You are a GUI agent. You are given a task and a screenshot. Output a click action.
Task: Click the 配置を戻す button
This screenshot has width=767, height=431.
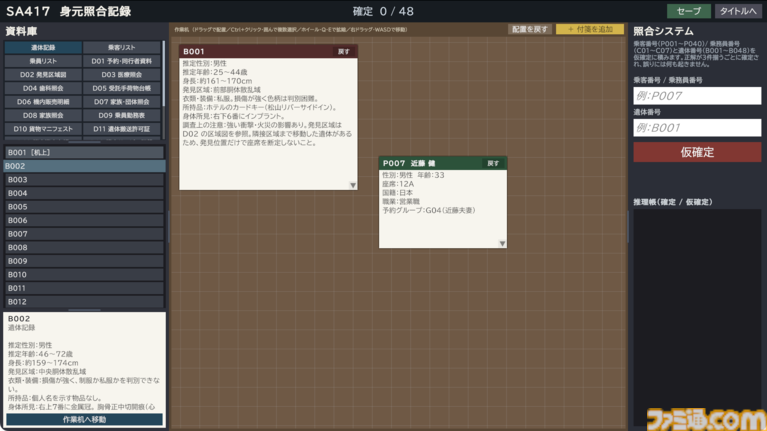point(530,29)
